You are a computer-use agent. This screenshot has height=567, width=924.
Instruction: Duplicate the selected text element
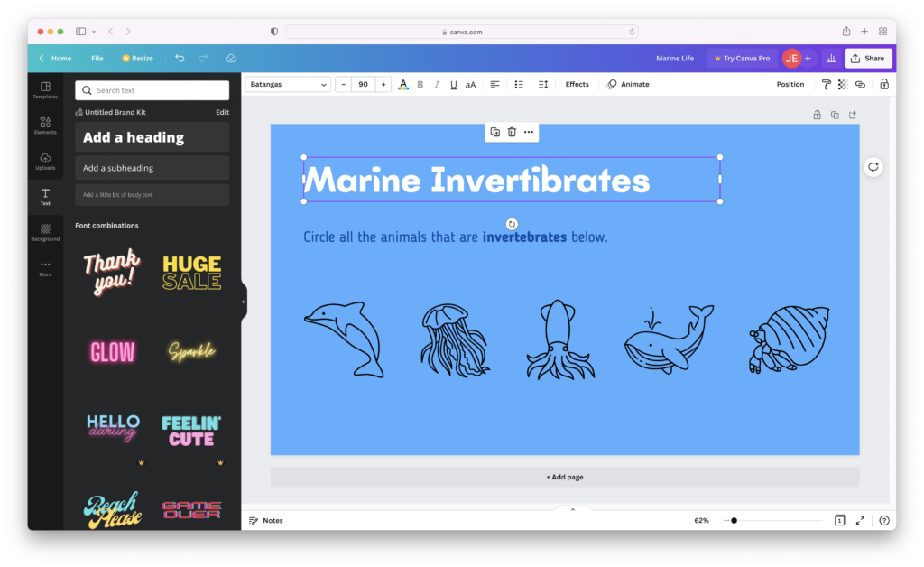coord(495,132)
